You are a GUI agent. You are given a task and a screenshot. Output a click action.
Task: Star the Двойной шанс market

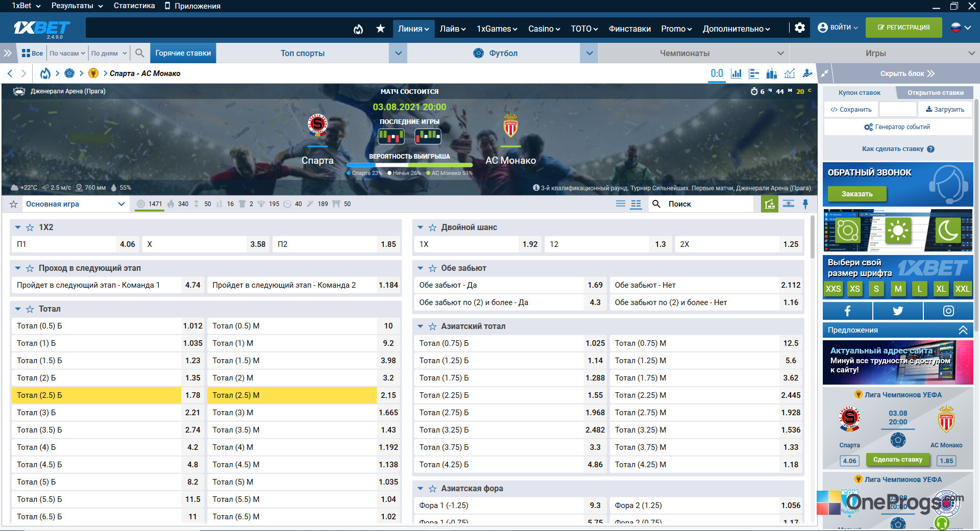coord(432,227)
